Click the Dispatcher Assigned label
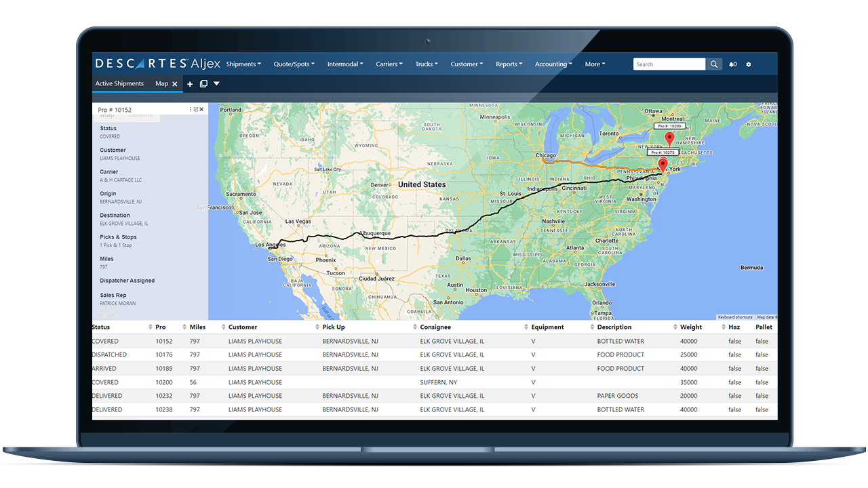Screen dimensions: 868x488 click(x=127, y=281)
